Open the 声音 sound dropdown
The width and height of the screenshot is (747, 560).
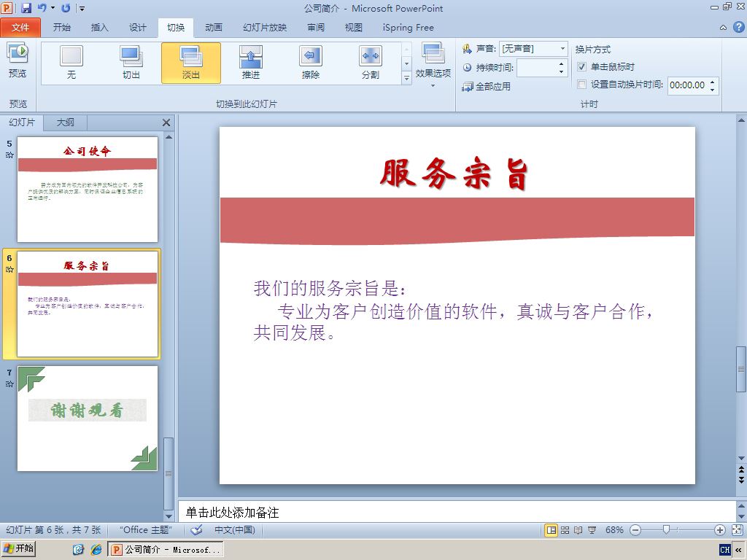tap(562, 49)
